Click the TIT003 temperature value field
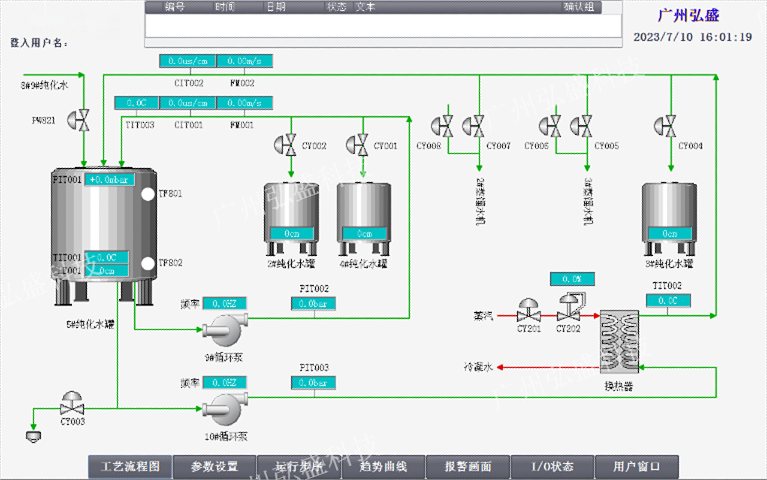 pos(136,103)
